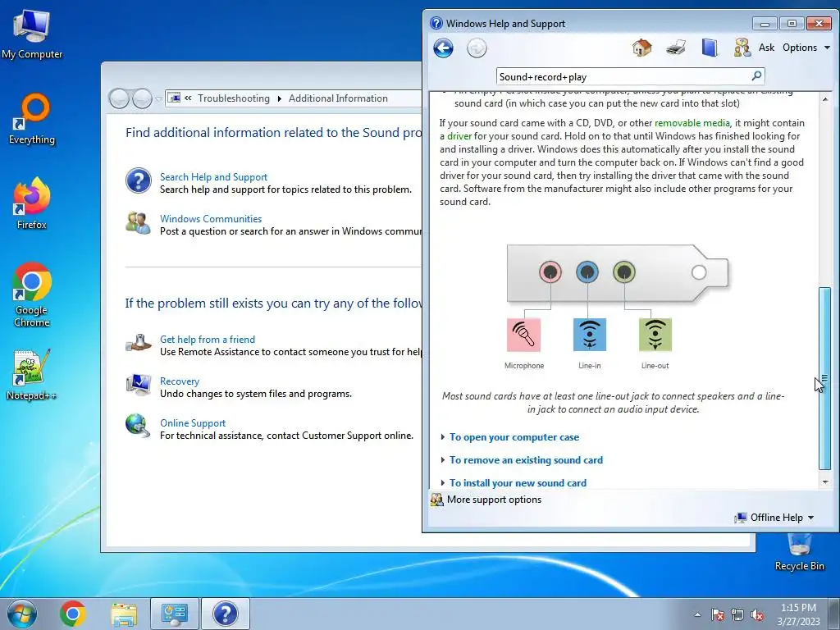Click the Search Help question mark icon

[138, 180]
